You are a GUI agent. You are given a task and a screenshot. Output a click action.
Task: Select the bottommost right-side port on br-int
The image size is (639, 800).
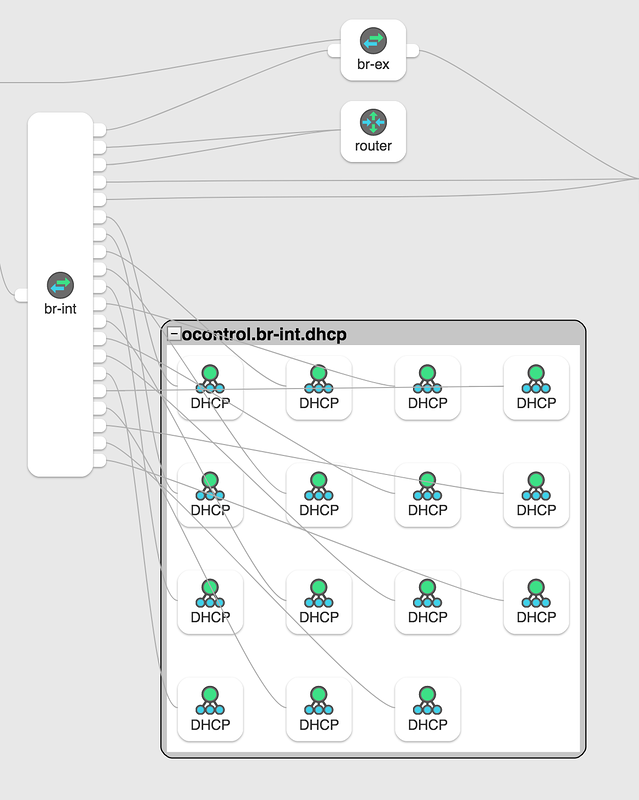tap(99, 461)
